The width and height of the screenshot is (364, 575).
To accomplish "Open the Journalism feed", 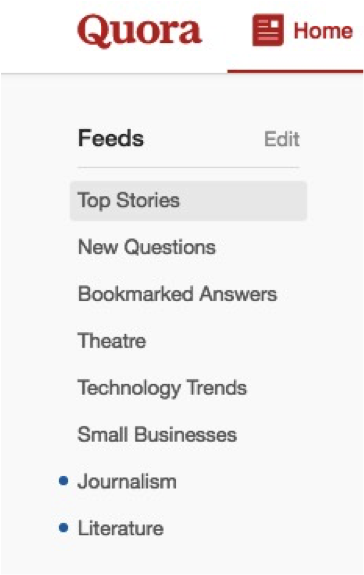I will pos(127,481).
